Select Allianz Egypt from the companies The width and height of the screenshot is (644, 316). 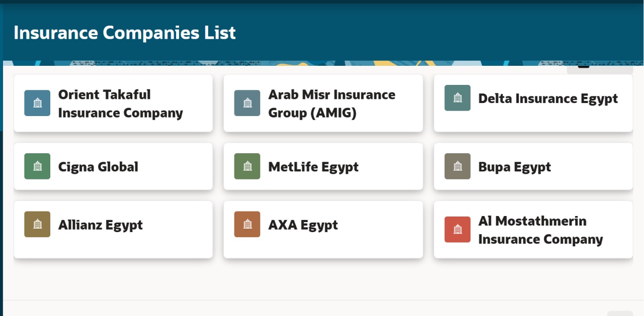113,229
